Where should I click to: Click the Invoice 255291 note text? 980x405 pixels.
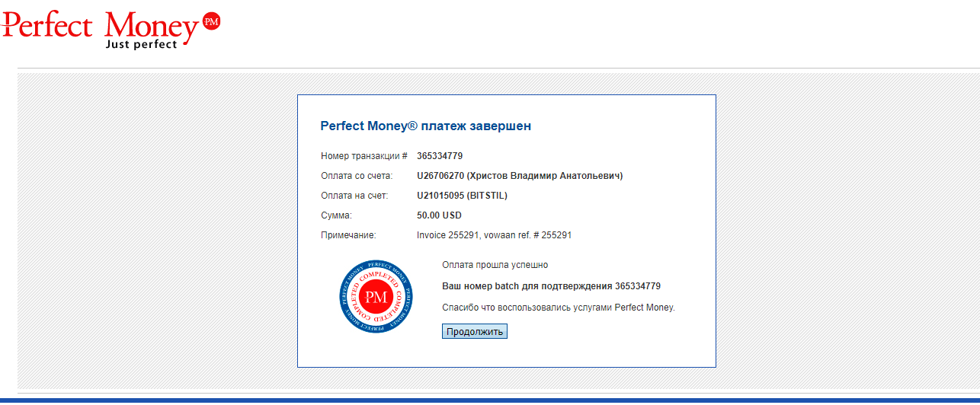494,235
